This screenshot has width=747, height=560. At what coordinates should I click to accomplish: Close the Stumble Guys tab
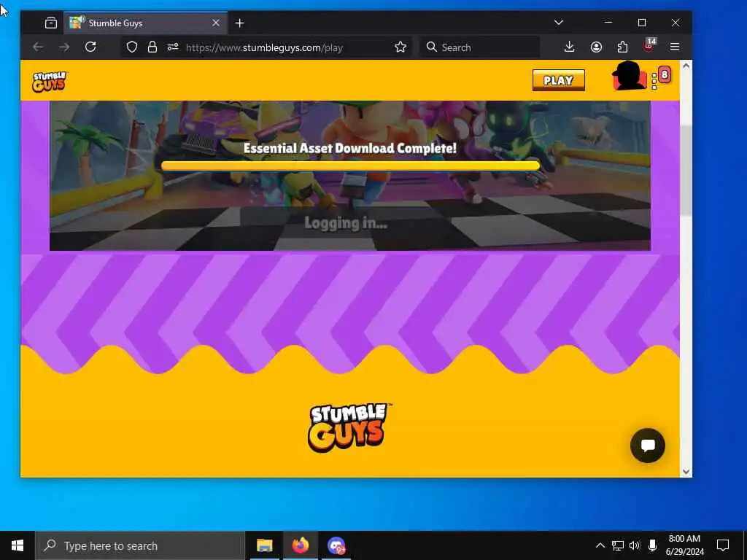[216, 23]
